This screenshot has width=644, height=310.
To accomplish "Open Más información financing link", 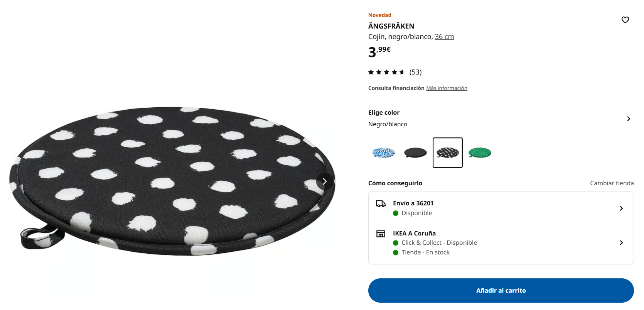I will 447,88.
